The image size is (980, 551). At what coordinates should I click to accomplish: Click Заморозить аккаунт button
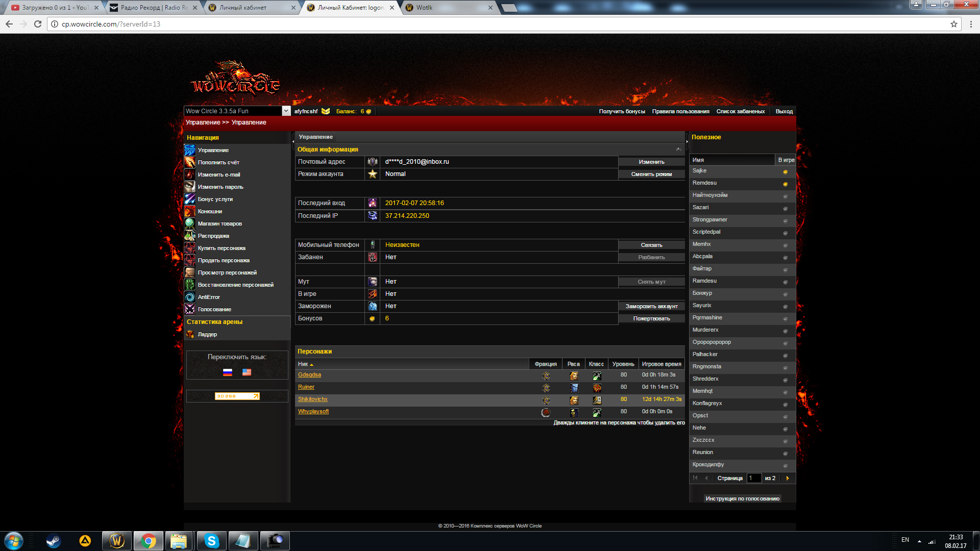point(651,306)
